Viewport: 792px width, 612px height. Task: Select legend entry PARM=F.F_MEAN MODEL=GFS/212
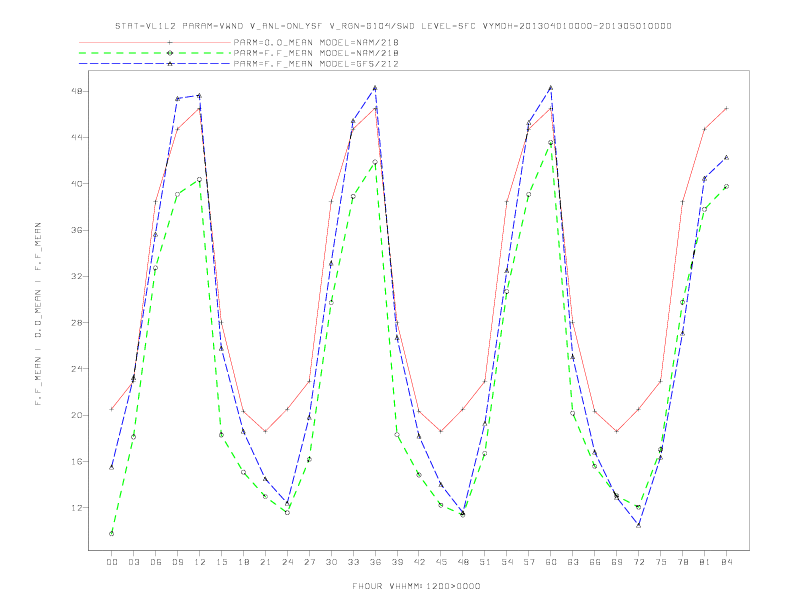tap(316, 64)
